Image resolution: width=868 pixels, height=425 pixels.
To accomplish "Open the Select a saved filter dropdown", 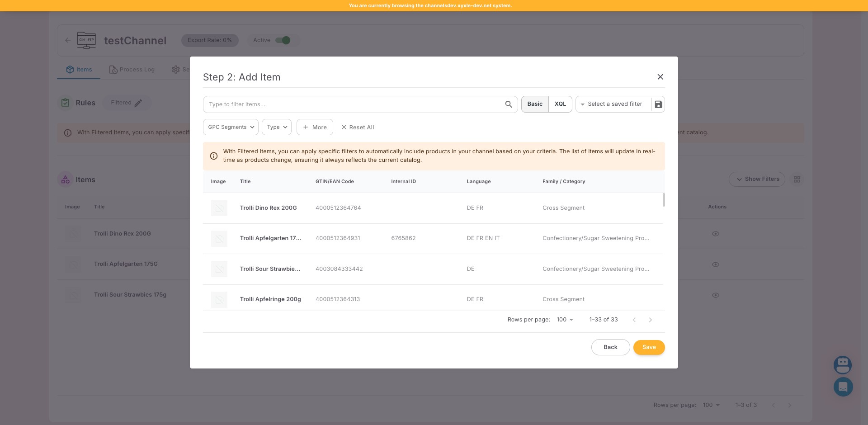I will 614,104.
